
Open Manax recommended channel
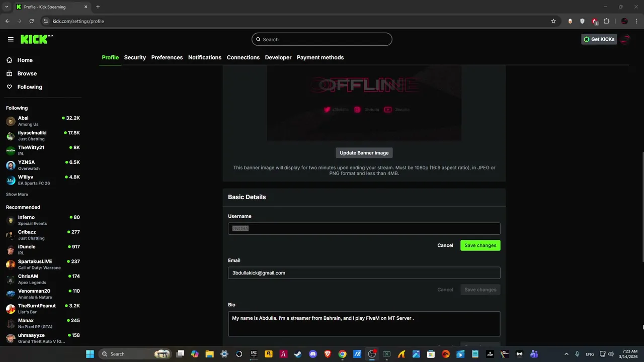click(x=43, y=323)
